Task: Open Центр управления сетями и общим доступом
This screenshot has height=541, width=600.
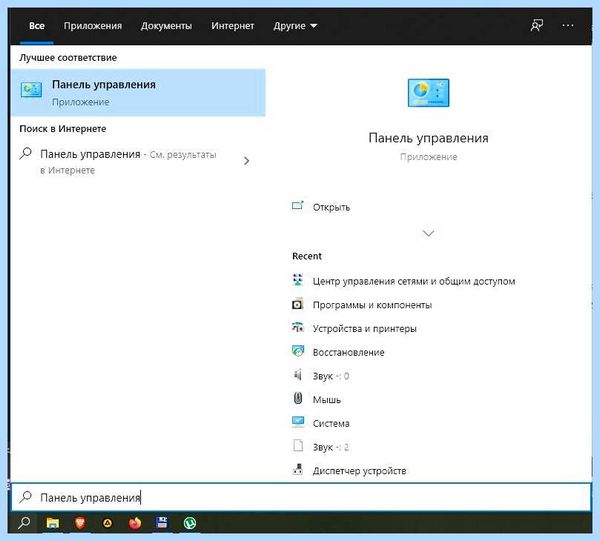Action: pyautogui.click(x=414, y=281)
